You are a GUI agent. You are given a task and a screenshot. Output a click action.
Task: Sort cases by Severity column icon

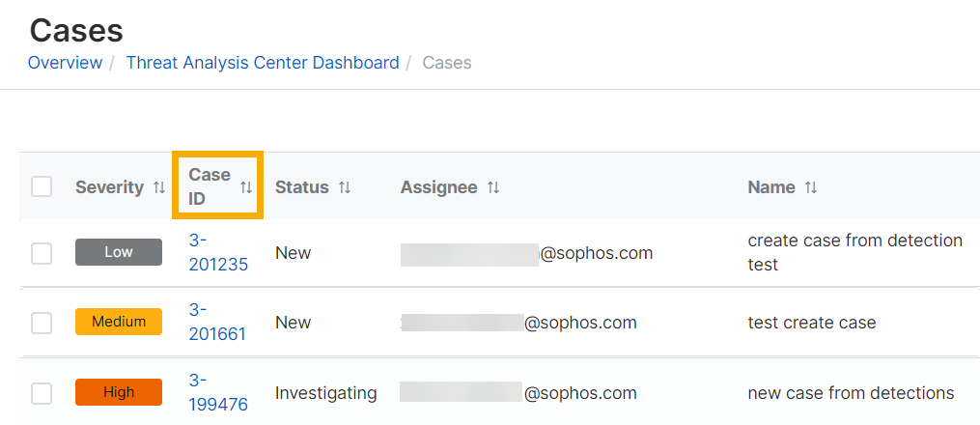tap(159, 187)
